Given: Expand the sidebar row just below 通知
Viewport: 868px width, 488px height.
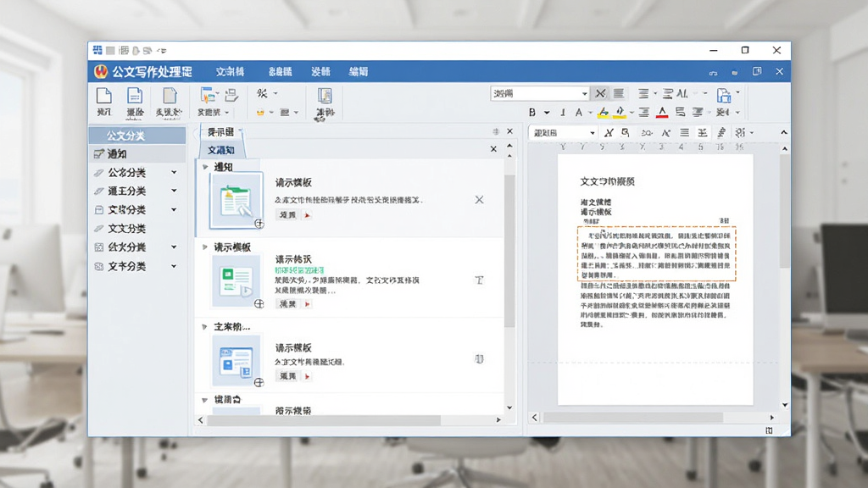Looking at the screenshot, I should pyautogui.click(x=174, y=173).
